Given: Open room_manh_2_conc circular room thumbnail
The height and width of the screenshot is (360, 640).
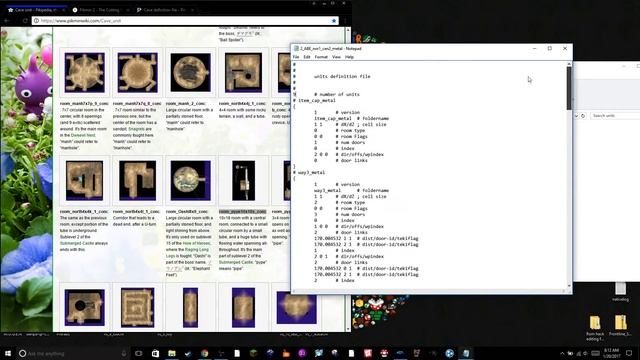Looking at the screenshot, I should pos(191,72).
